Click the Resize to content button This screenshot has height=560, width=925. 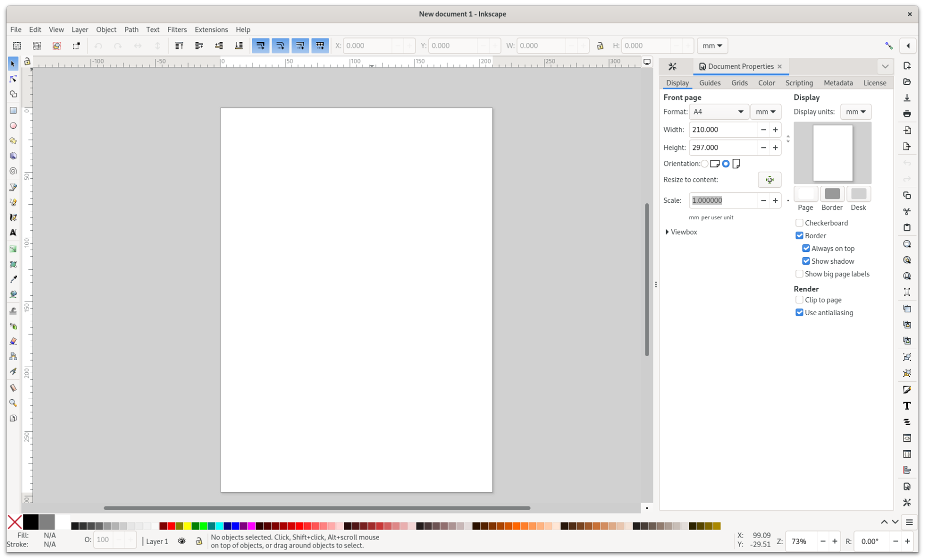tap(769, 180)
